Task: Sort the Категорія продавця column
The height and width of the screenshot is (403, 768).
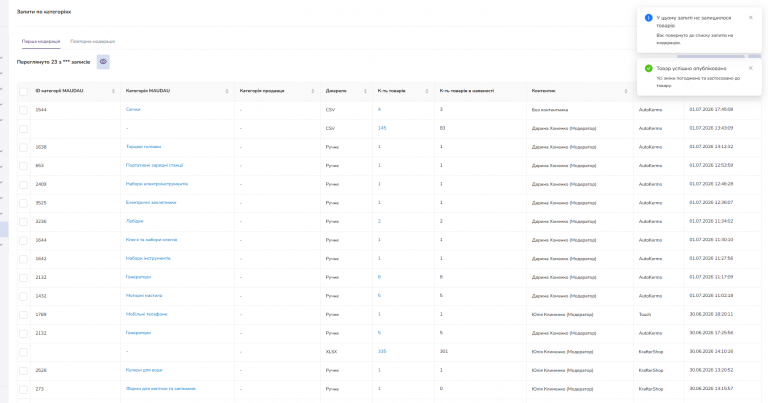Action: click(313, 91)
